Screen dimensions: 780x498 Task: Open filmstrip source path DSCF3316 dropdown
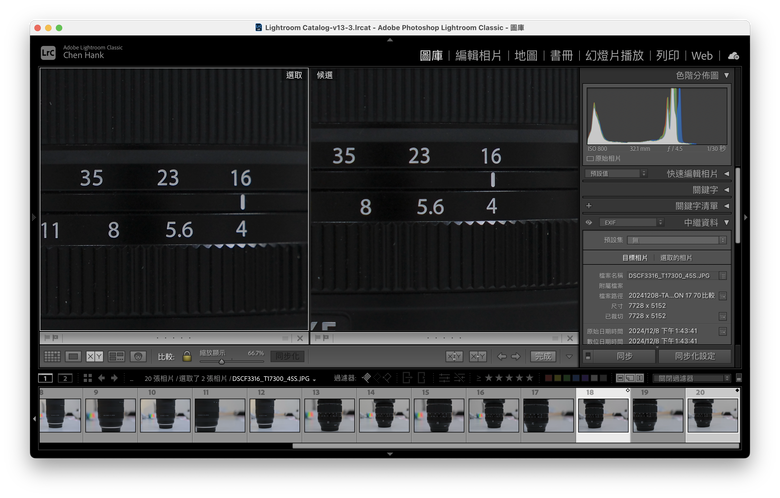[274, 379]
